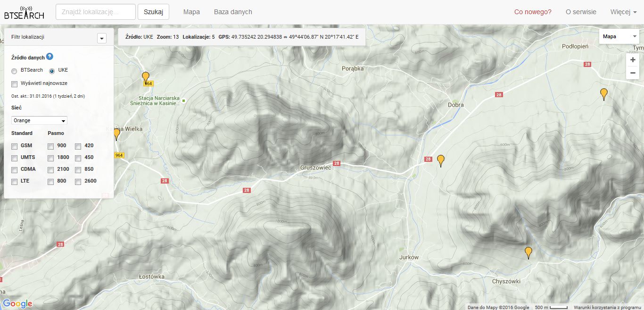Click the marker below Podłopień

[603, 93]
